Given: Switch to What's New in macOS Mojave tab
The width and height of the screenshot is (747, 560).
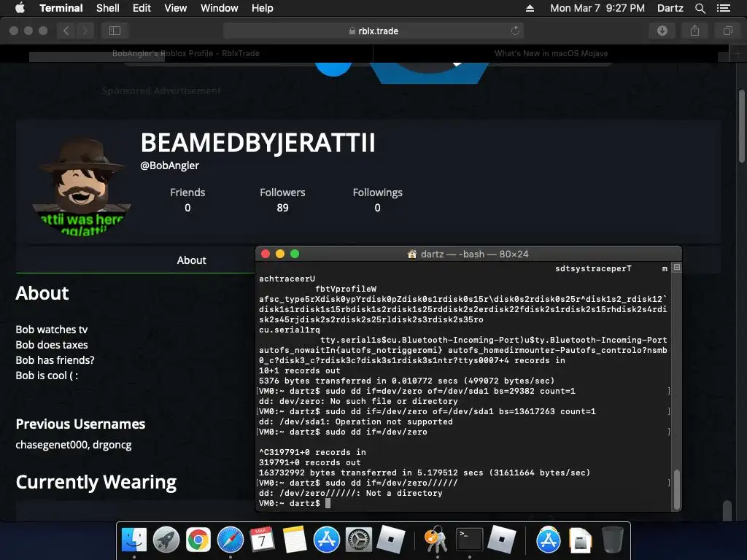Looking at the screenshot, I should (x=551, y=53).
